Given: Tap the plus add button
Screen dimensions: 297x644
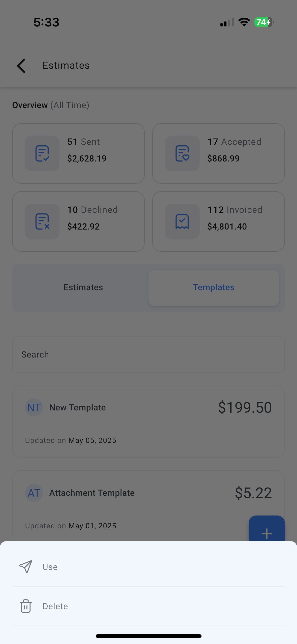Looking at the screenshot, I should click(x=267, y=529).
